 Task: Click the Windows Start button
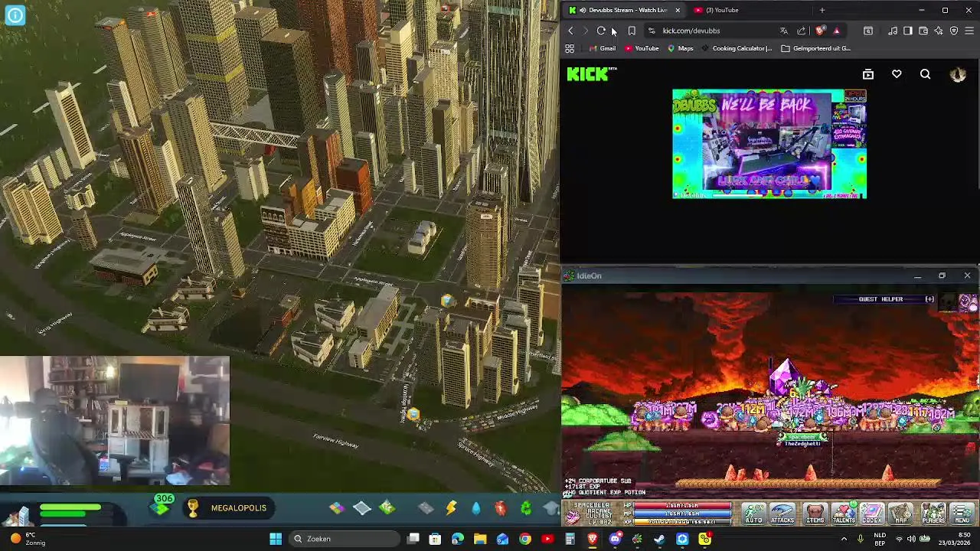(276, 539)
